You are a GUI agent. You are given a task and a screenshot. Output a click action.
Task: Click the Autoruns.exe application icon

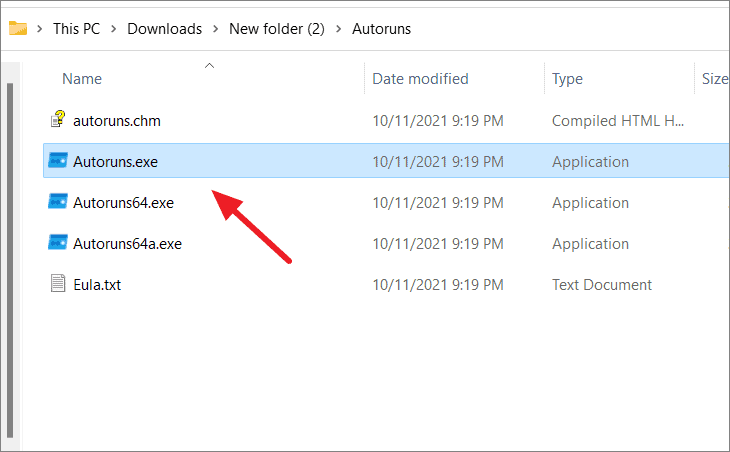(x=58, y=161)
